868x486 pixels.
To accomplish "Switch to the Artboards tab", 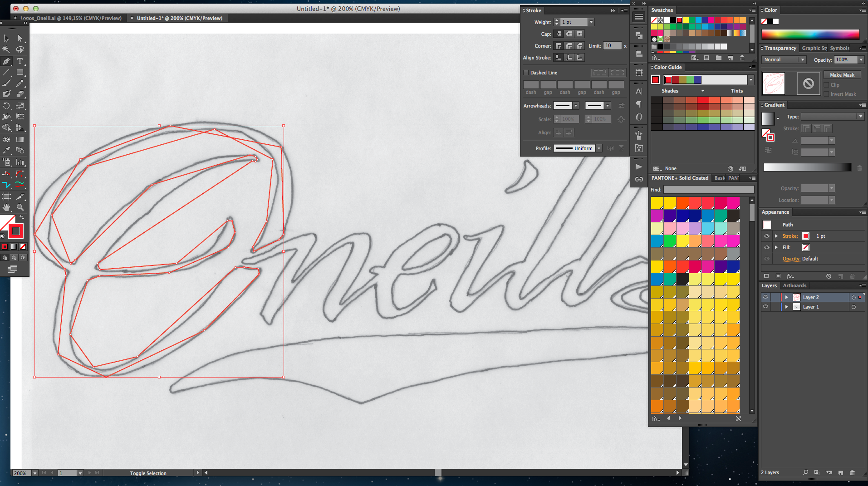I will (794, 285).
